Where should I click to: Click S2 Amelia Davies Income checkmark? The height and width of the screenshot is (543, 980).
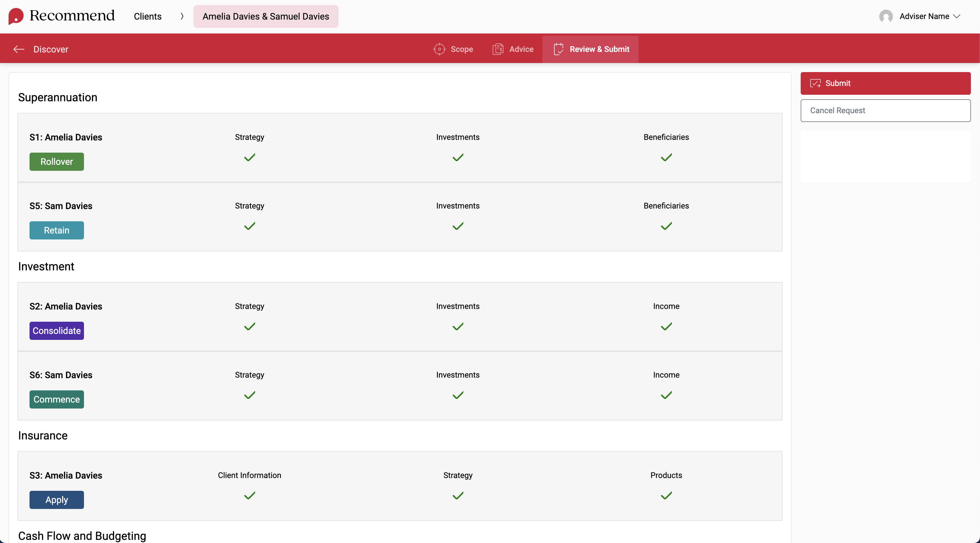(666, 327)
